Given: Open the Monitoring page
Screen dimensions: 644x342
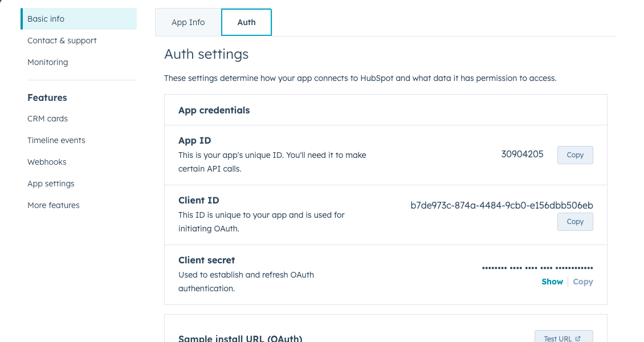Looking at the screenshot, I should [x=48, y=62].
